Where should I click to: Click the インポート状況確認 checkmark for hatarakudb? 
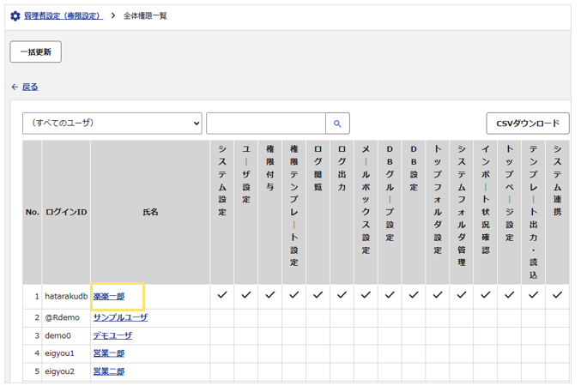click(x=486, y=295)
